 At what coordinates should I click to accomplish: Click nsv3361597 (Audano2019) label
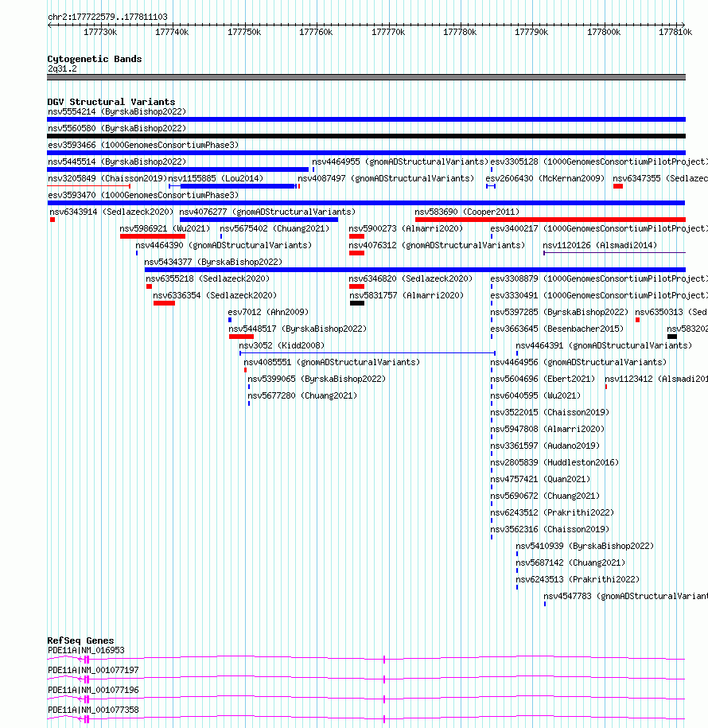[x=545, y=446]
